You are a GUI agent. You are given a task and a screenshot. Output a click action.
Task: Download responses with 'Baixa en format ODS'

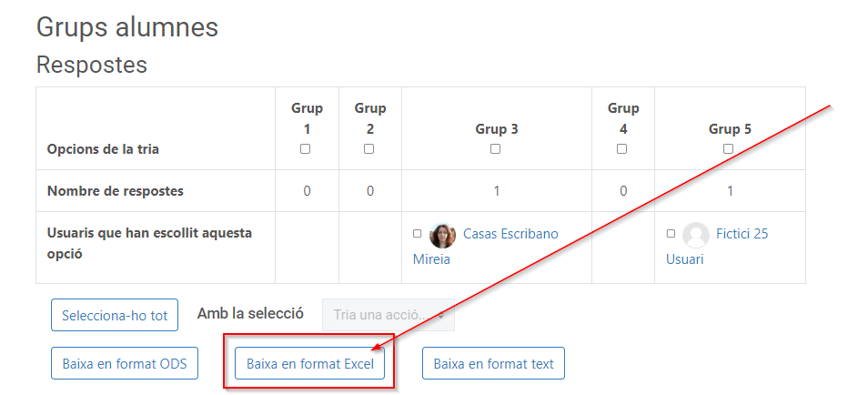point(125,364)
